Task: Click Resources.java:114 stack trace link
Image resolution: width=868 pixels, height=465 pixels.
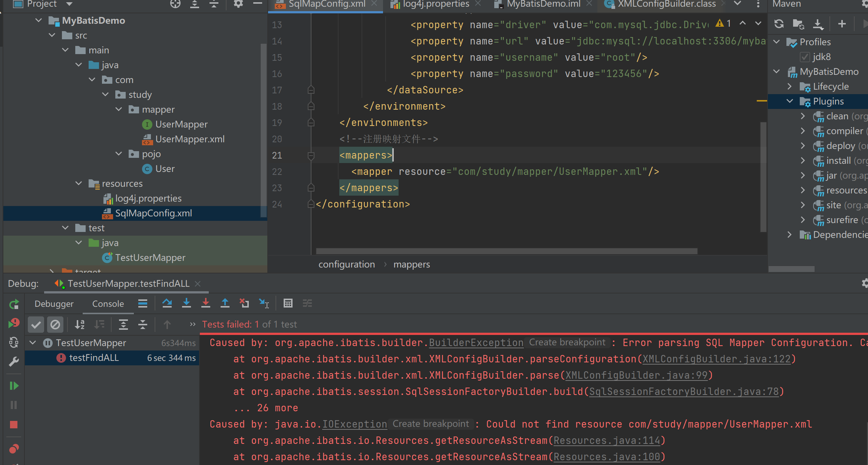Action: click(607, 441)
